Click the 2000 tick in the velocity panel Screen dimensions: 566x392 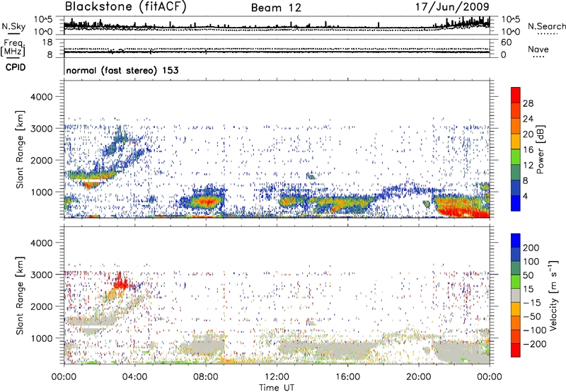pyautogui.click(x=42, y=306)
